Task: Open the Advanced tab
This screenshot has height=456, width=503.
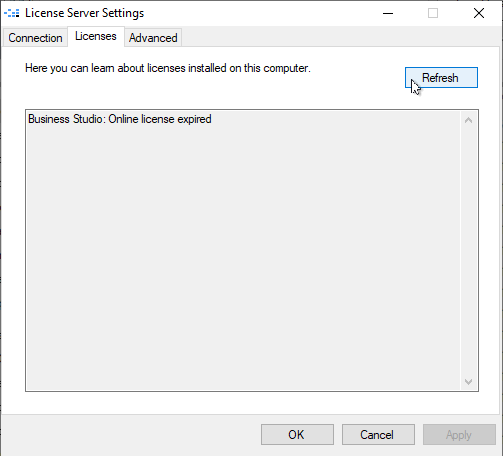Action: click(153, 38)
